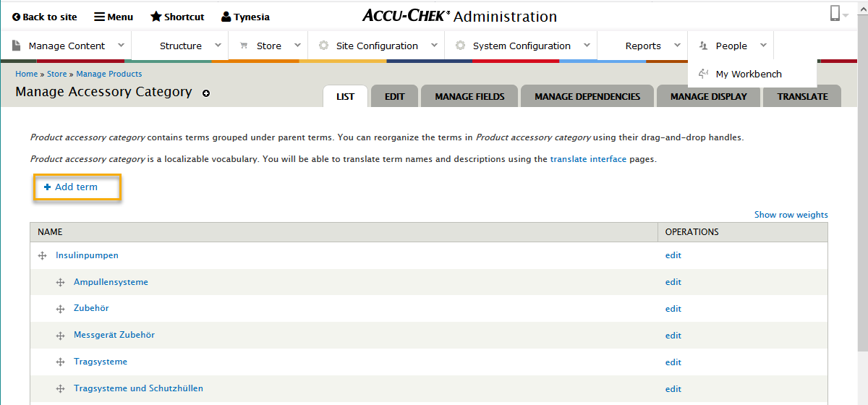Click edit for Insulinpumpen
This screenshot has height=405, width=868.
(673, 255)
